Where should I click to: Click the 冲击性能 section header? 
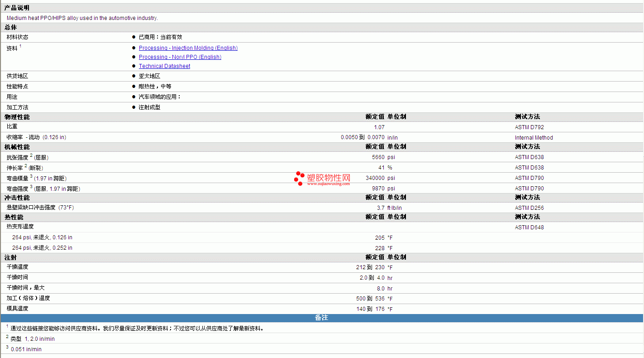pyautogui.click(x=17, y=198)
